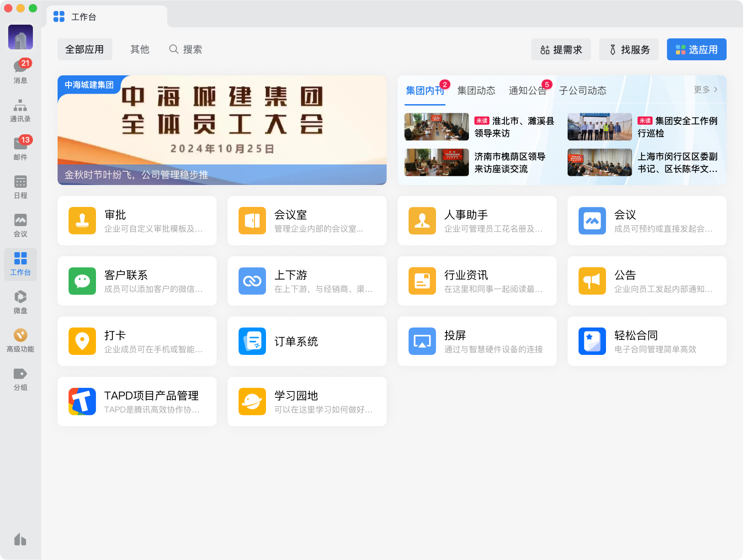Open the 会议 app icon in the grid
This screenshot has height=560, width=744.
point(592,221)
